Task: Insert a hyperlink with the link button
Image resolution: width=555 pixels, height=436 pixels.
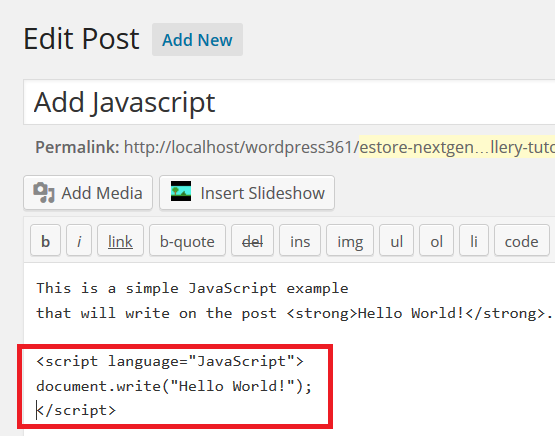Action: pos(120,242)
